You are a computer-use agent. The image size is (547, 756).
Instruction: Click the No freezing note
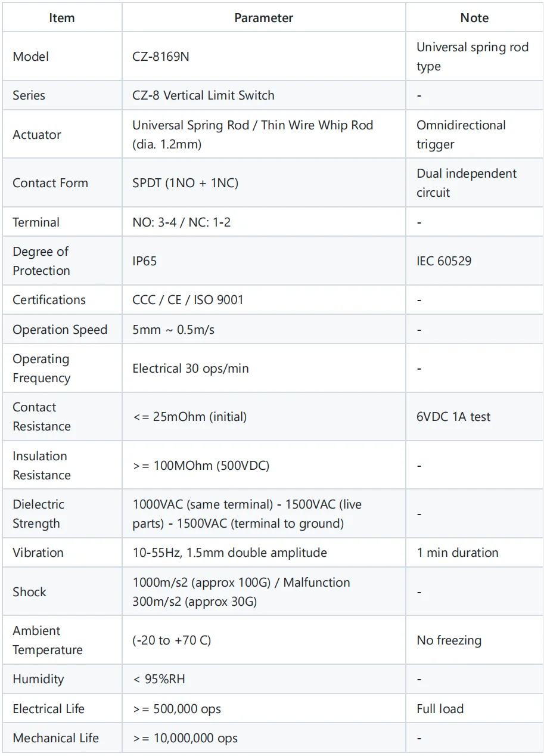pyautogui.click(x=449, y=640)
